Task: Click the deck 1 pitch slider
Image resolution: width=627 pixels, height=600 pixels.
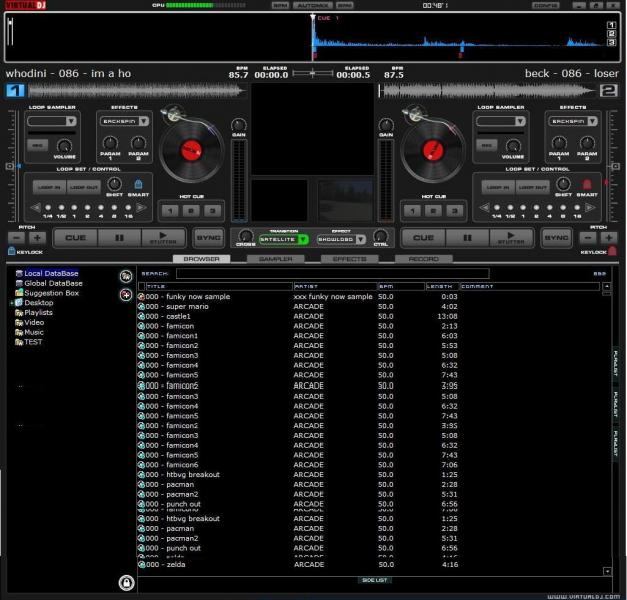Action: point(12,166)
